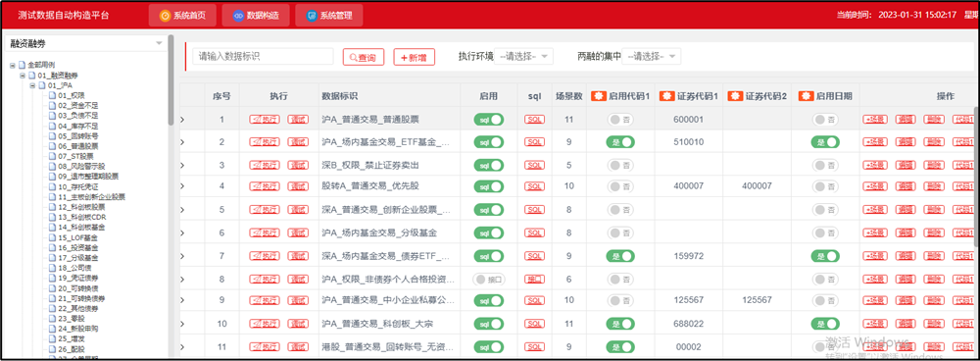Select tree item 12_科创板股票

tap(81, 206)
